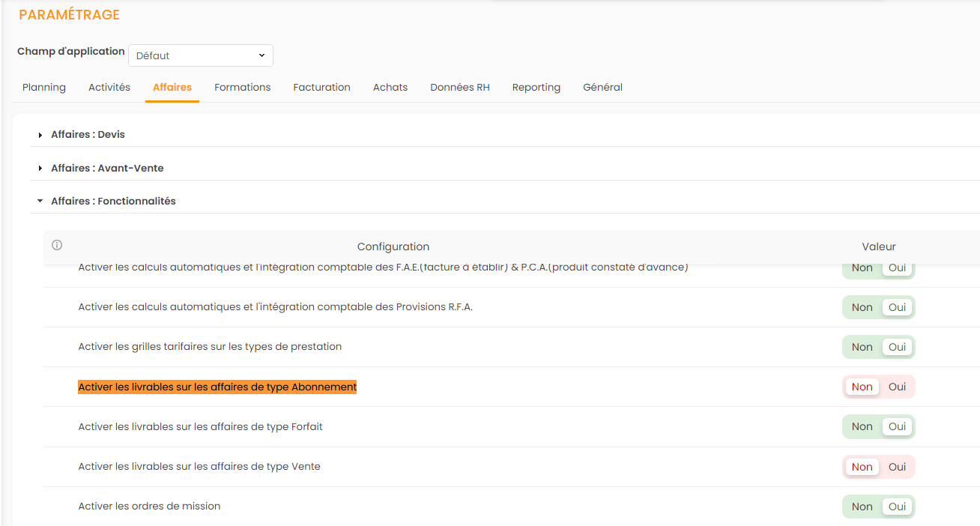Set livrables Abonnement to Oui
Image resolution: width=980 pixels, height=526 pixels.
(897, 387)
